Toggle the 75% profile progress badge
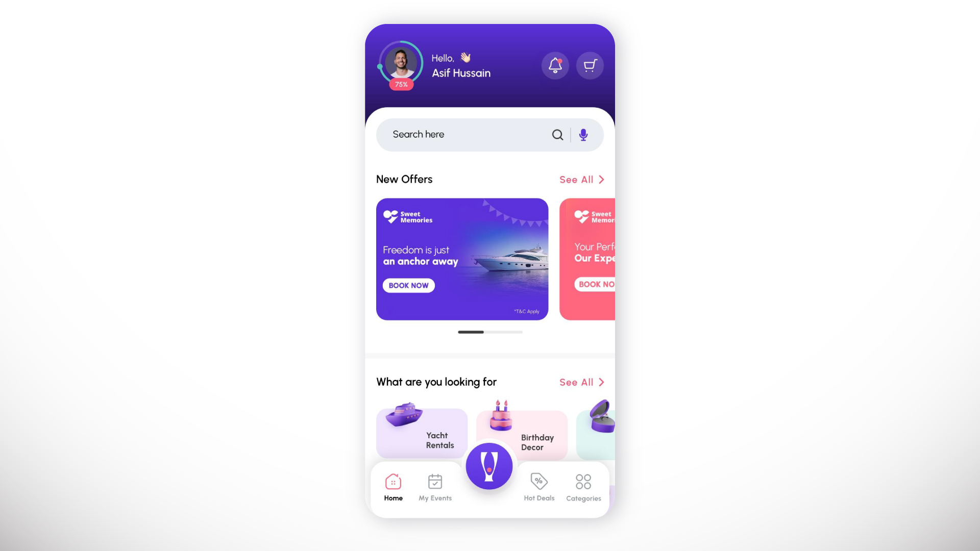The width and height of the screenshot is (980, 551). tap(401, 84)
